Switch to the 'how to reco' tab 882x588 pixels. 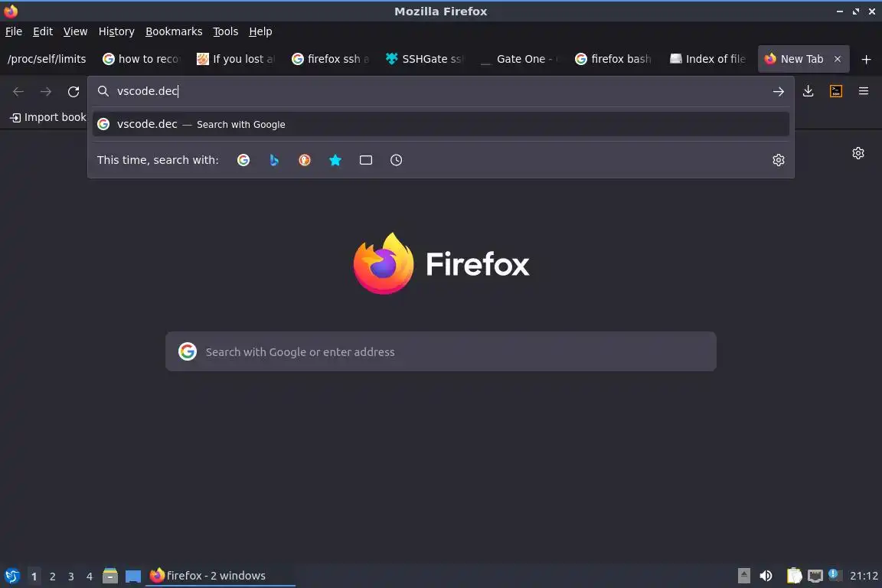tap(141, 59)
